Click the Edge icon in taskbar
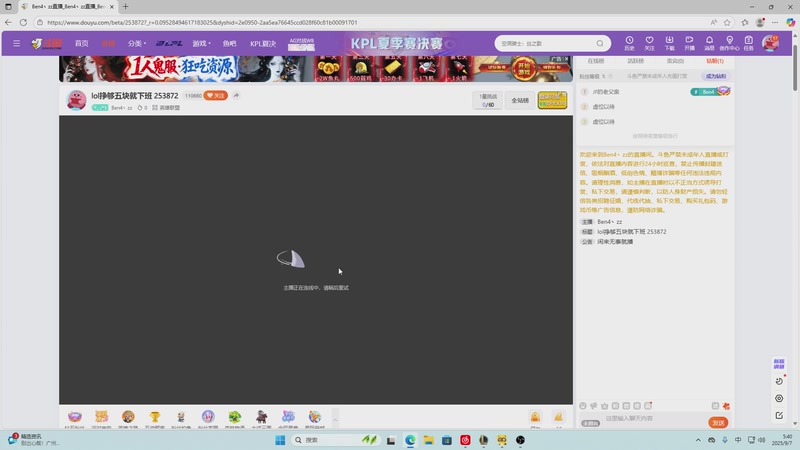The image size is (800, 450). point(410,440)
